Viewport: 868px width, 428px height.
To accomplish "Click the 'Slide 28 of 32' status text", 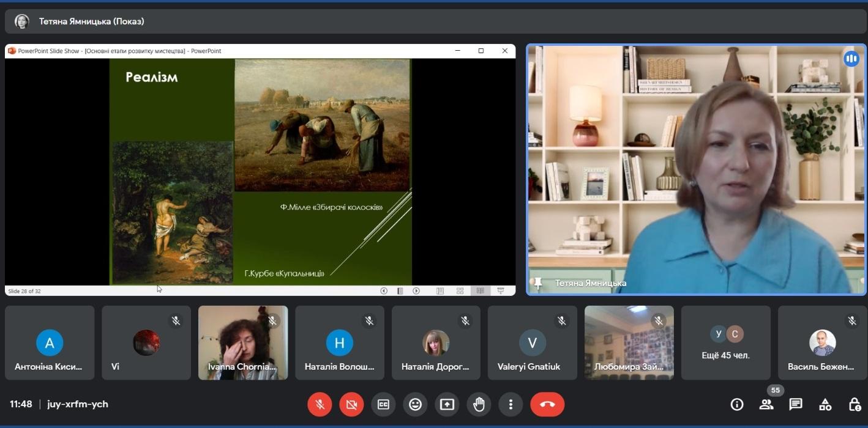I will [24, 291].
